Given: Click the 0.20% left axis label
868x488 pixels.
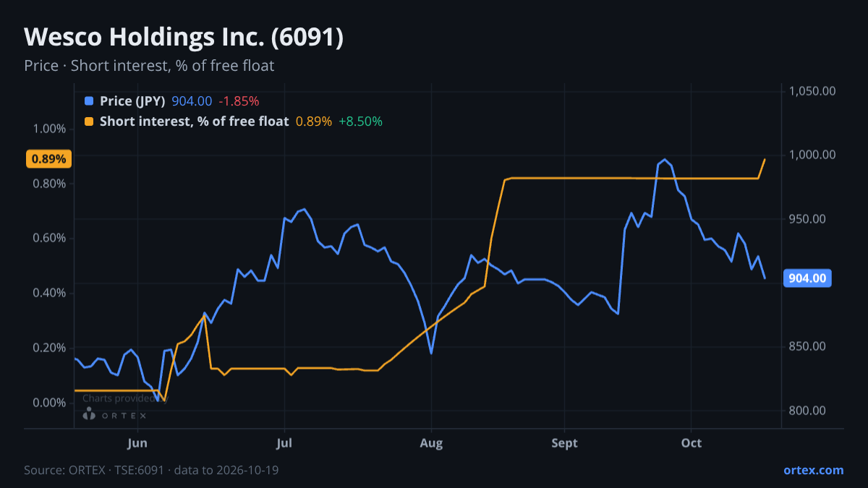Looking at the screenshot, I should [x=50, y=348].
